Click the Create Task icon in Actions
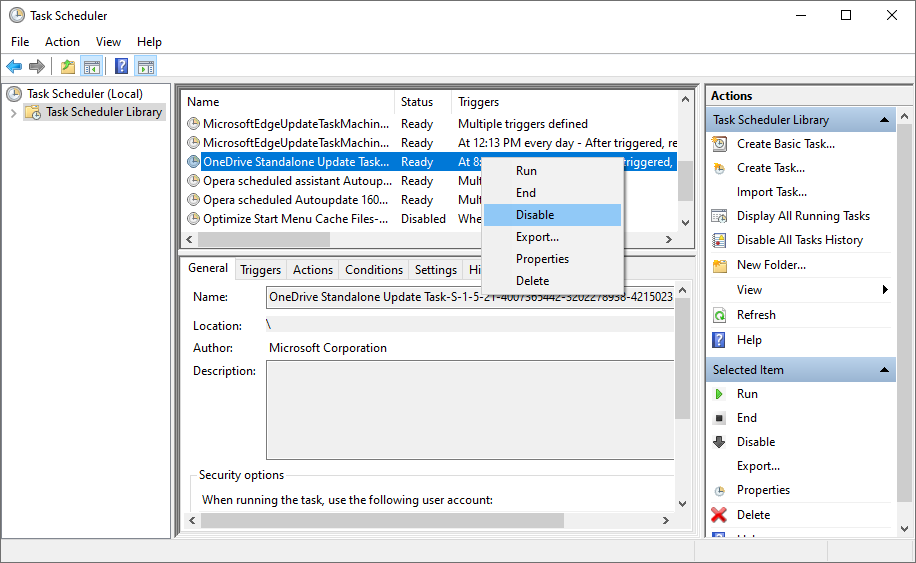Image resolution: width=916 pixels, height=563 pixels. coord(720,168)
